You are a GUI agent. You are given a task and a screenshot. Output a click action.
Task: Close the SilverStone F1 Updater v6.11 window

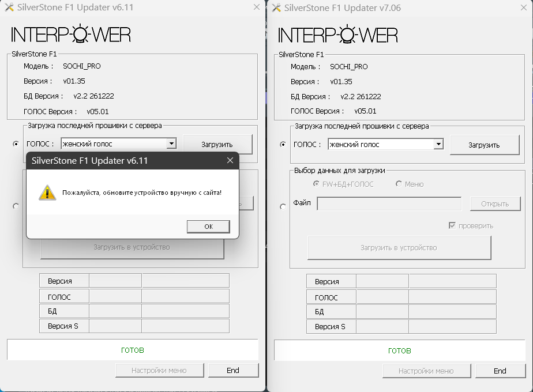[x=257, y=7]
